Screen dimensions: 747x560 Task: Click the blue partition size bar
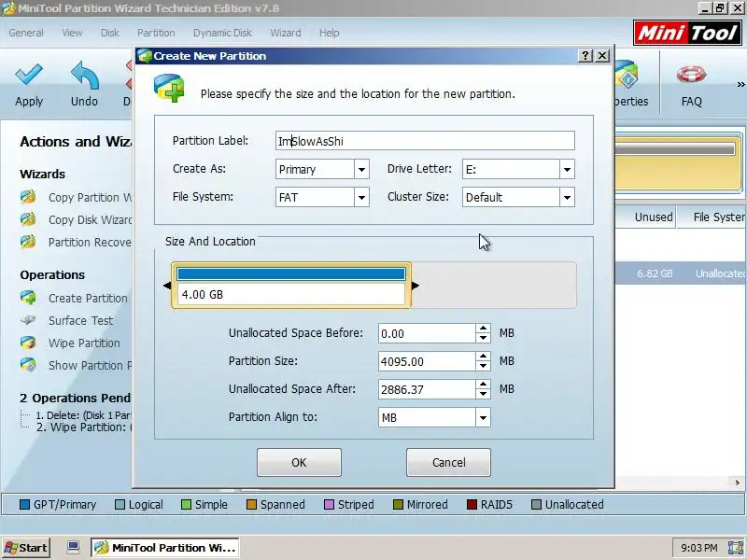point(291,273)
